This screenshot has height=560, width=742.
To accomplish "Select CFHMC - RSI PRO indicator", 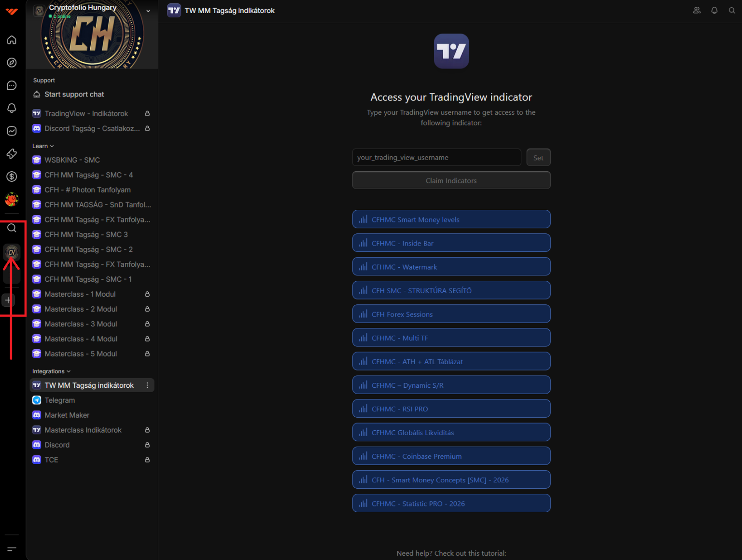I will click(451, 409).
